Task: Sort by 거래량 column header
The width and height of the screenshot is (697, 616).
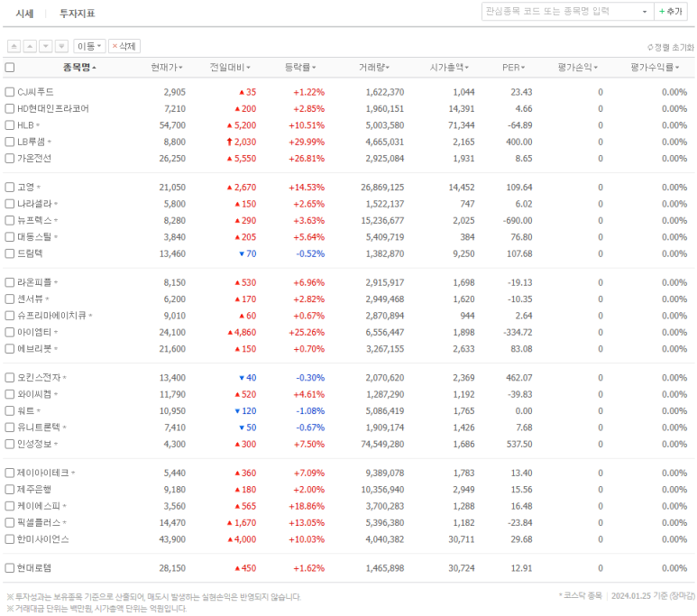Action: click(374, 68)
